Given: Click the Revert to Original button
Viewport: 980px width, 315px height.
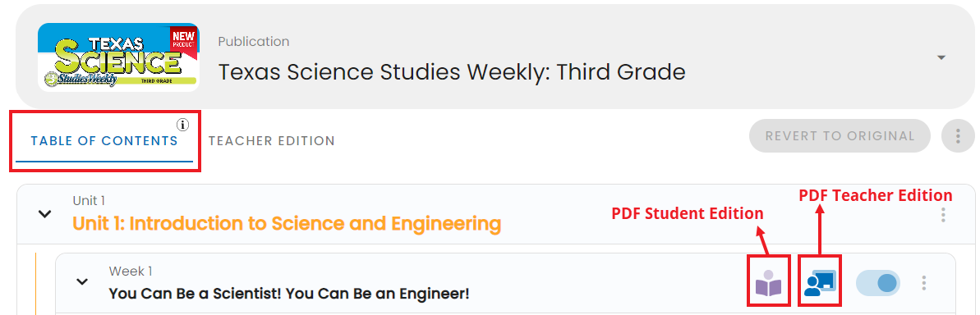Looking at the screenshot, I should (840, 136).
